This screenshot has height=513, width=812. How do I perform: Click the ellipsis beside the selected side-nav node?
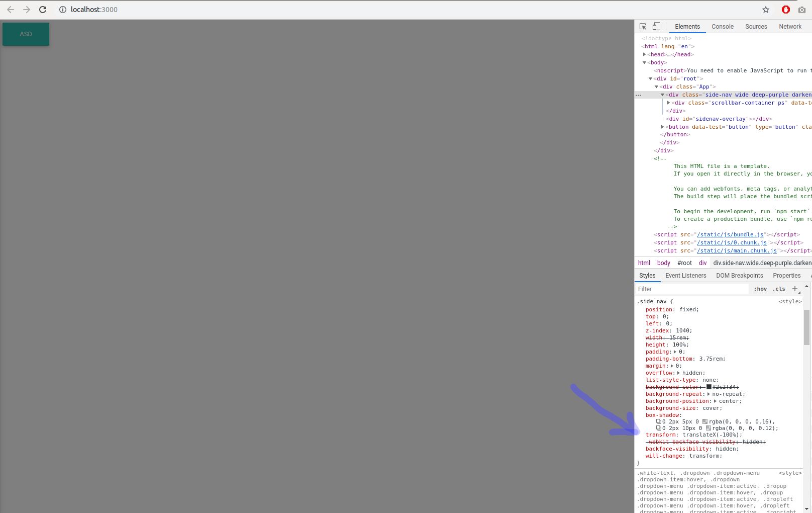pyautogui.click(x=639, y=95)
